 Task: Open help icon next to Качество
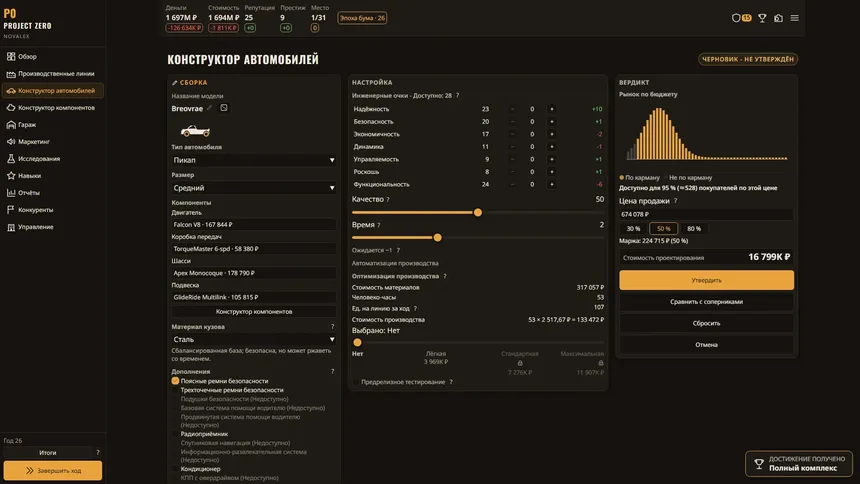(x=388, y=200)
